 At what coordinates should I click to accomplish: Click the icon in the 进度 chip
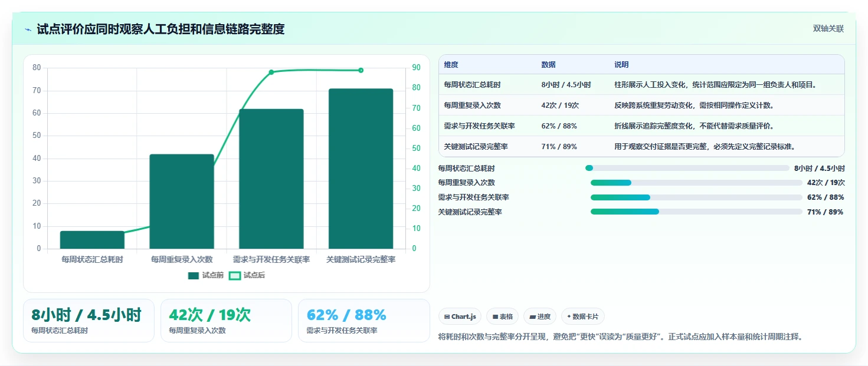click(533, 317)
